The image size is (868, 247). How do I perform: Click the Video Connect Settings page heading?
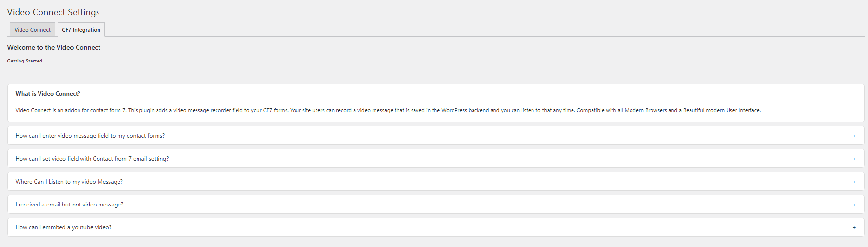[x=54, y=12]
